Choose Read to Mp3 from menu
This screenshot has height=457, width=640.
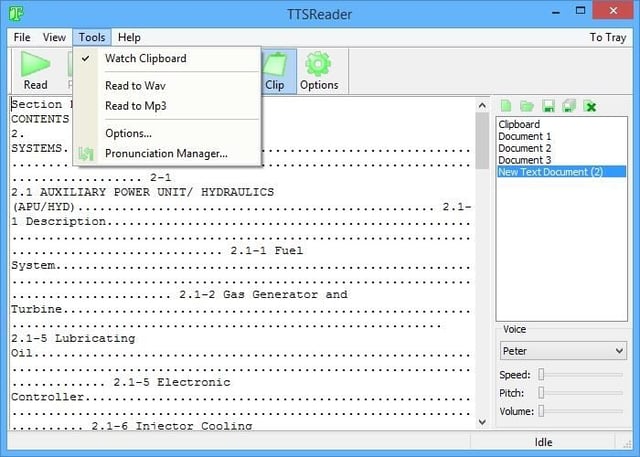(x=136, y=106)
